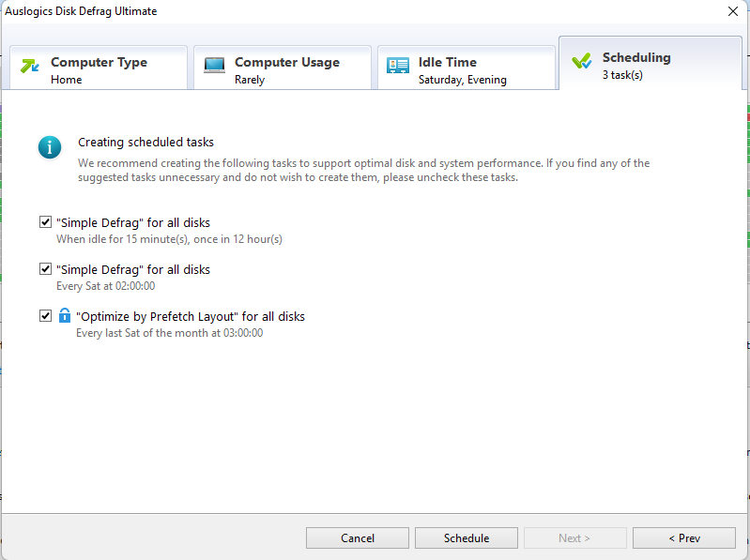Click '"Optimize by Prefetch Layout" for all disks' label
The image size is (750, 560).
pos(191,316)
